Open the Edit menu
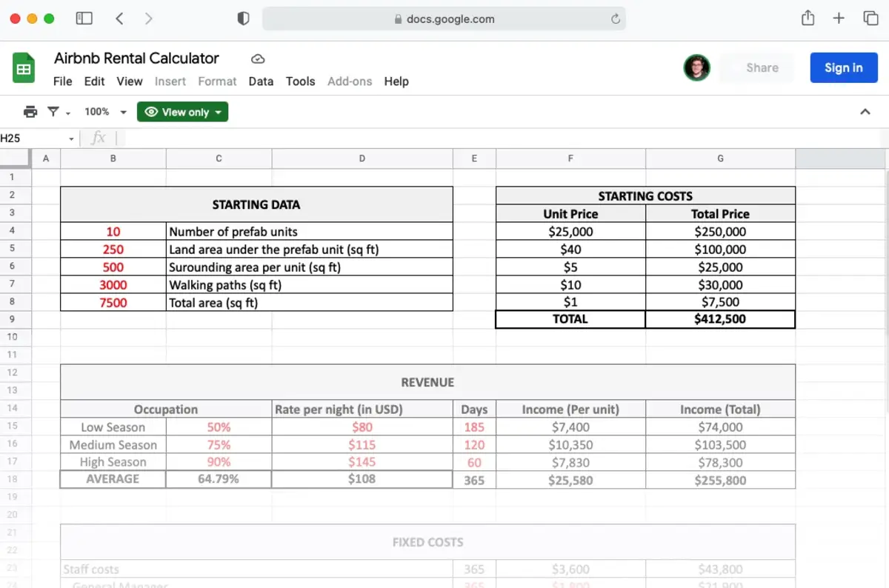The height and width of the screenshot is (588, 889). pyautogui.click(x=94, y=81)
